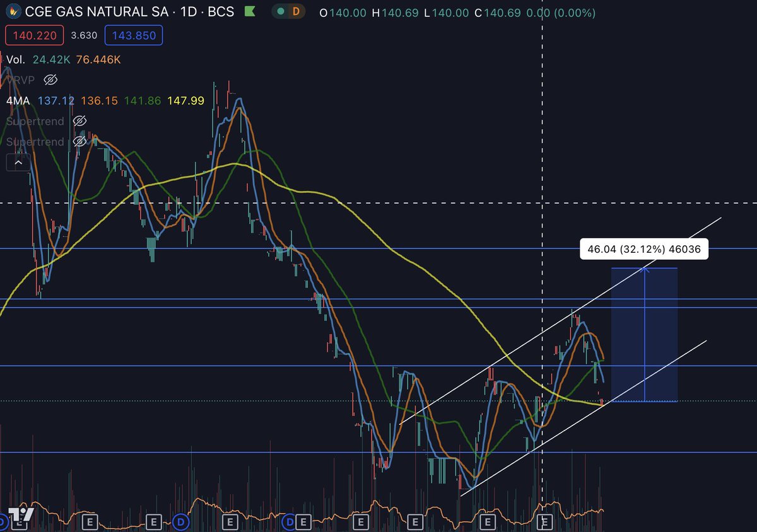
Task: Click the orange D delayed-data indicator
Action: point(295,13)
